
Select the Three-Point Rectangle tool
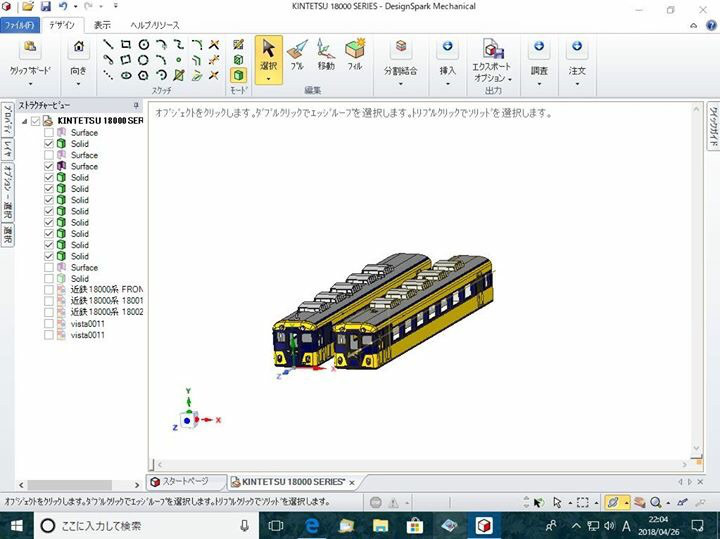point(125,60)
